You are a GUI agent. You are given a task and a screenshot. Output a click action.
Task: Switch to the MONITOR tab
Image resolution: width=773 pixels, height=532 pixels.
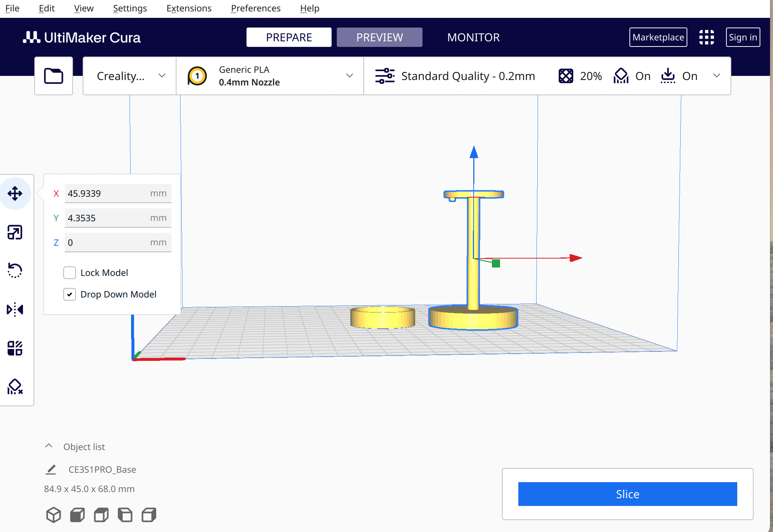473,37
